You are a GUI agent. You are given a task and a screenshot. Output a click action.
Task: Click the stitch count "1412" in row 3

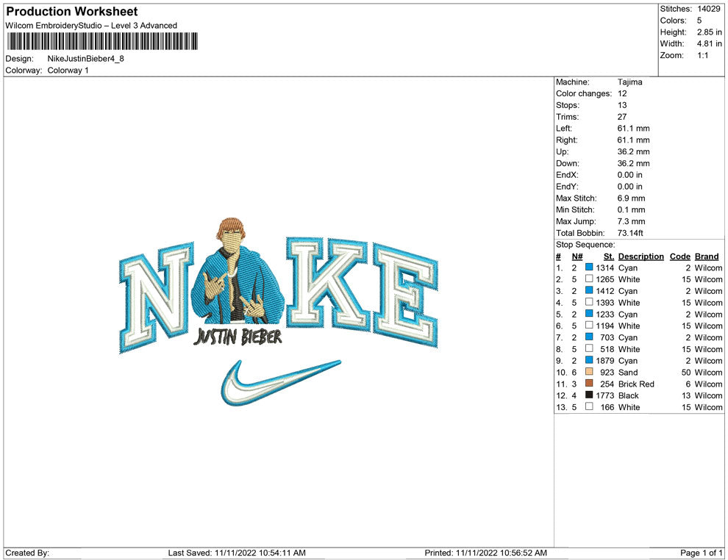(605, 291)
